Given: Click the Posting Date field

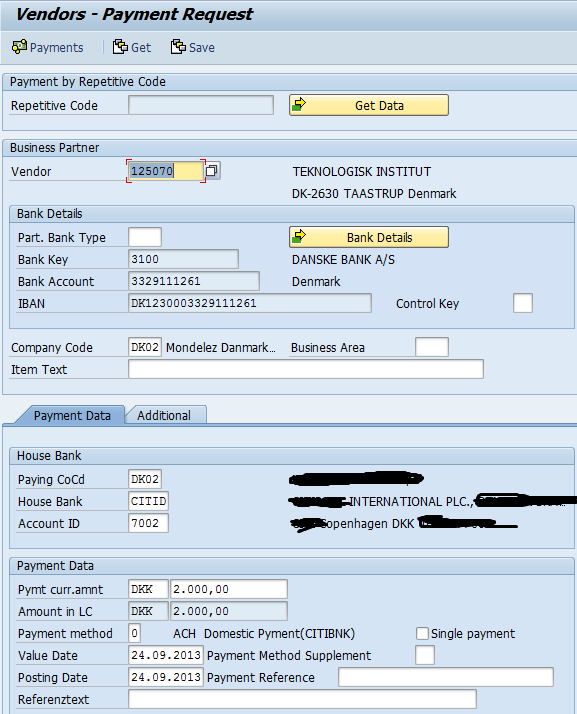Looking at the screenshot, I should [x=166, y=677].
